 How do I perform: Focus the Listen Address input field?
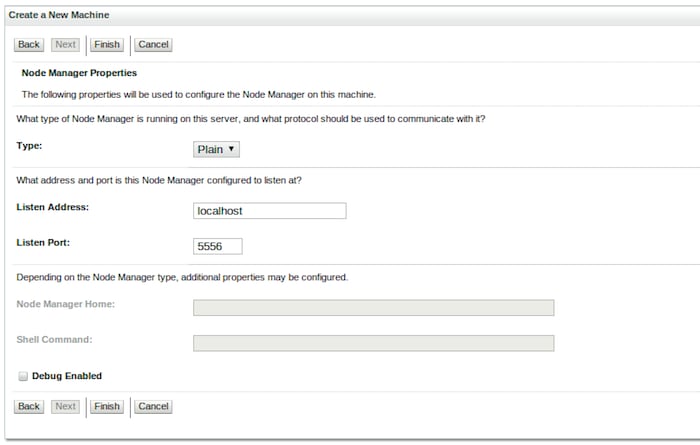tap(269, 211)
